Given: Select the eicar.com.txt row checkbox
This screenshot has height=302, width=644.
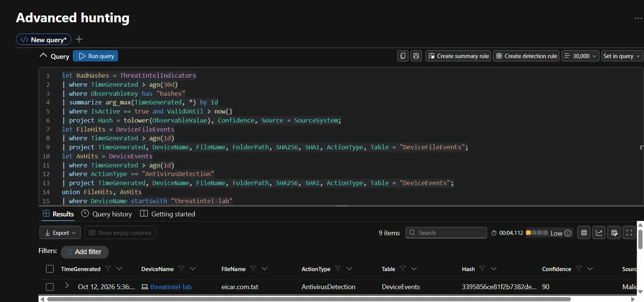Looking at the screenshot, I should (50, 287).
